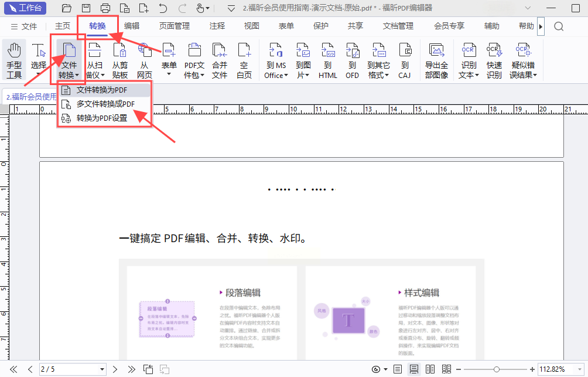Go to next page arrow

[x=115, y=369]
